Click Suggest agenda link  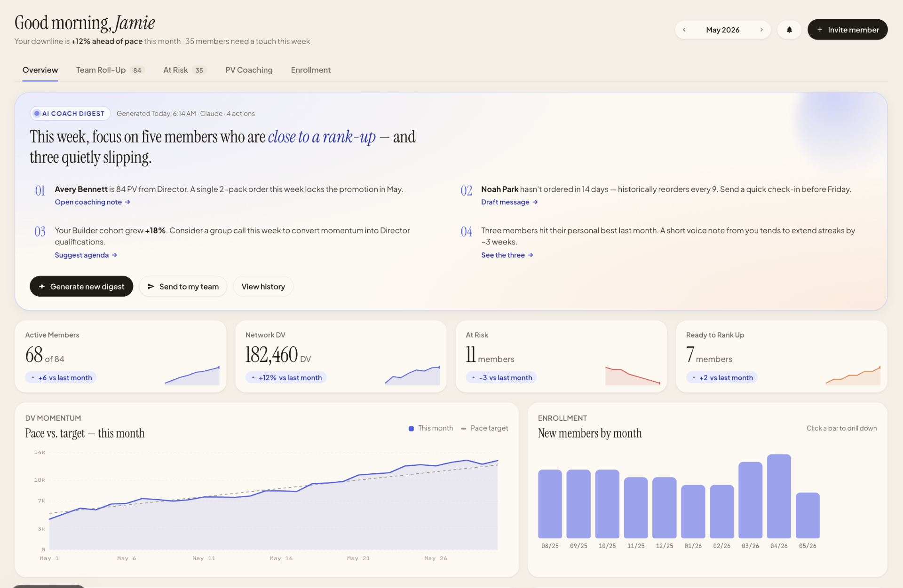pyautogui.click(x=86, y=255)
